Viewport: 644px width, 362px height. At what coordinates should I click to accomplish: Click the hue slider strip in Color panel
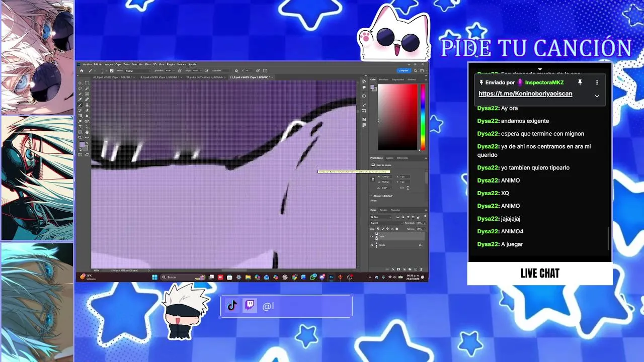pyautogui.click(x=423, y=117)
